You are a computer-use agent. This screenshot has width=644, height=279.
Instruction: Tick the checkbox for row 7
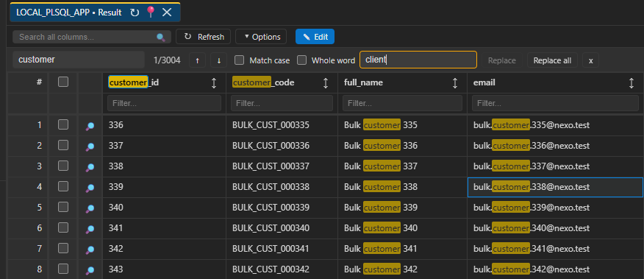coord(63,248)
